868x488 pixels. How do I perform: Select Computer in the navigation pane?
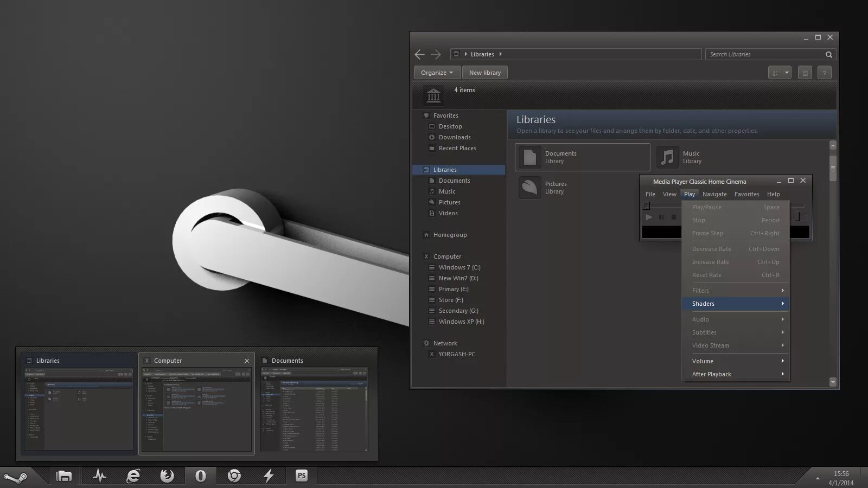(x=447, y=256)
